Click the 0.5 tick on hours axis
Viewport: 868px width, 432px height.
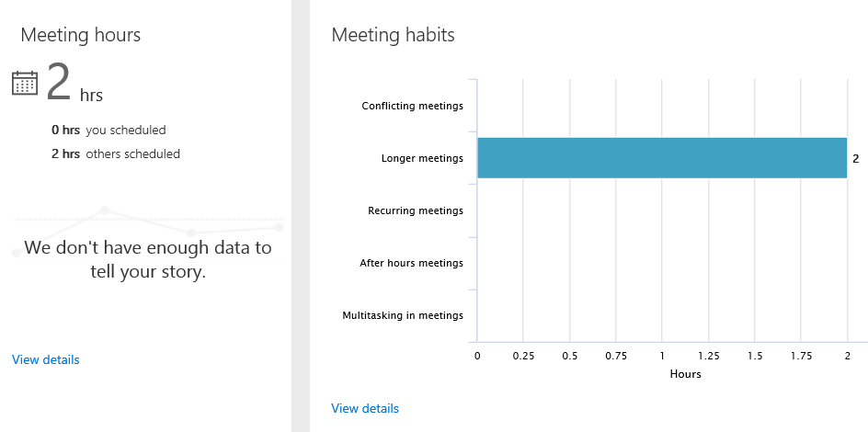point(570,356)
